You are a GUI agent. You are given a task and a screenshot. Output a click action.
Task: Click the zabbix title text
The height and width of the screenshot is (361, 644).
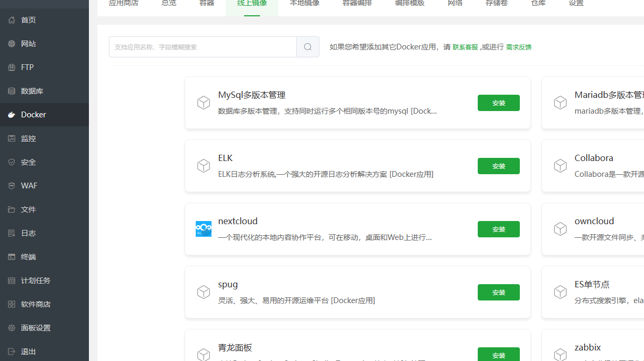tap(588, 347)
